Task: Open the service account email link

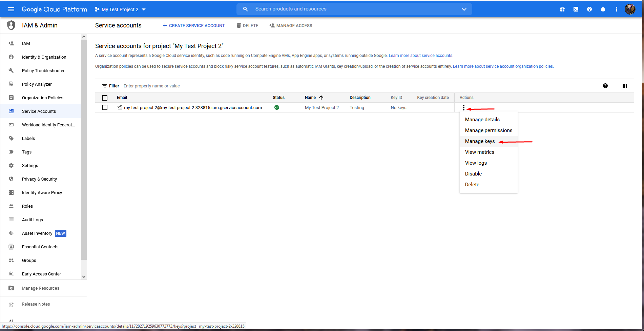Action: click(x=193, y=108)
